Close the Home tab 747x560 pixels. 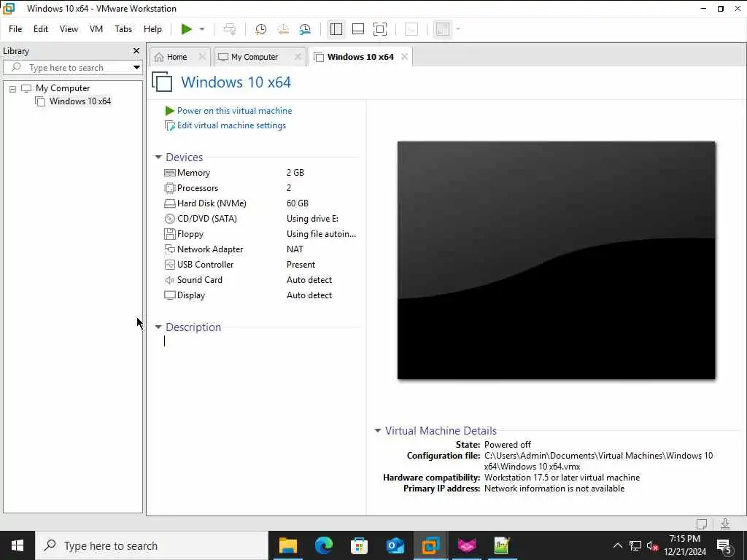tap(202, 57)
